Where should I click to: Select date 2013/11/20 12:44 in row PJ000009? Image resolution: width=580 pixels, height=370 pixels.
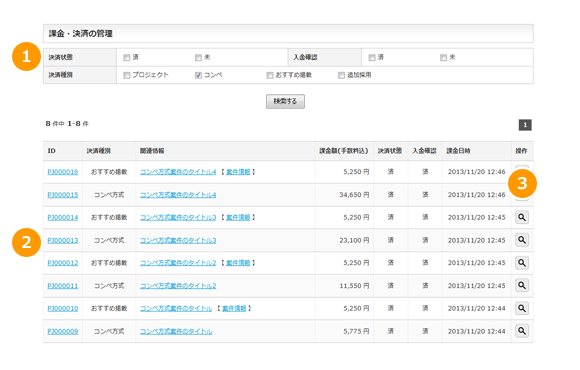point(476,331)
